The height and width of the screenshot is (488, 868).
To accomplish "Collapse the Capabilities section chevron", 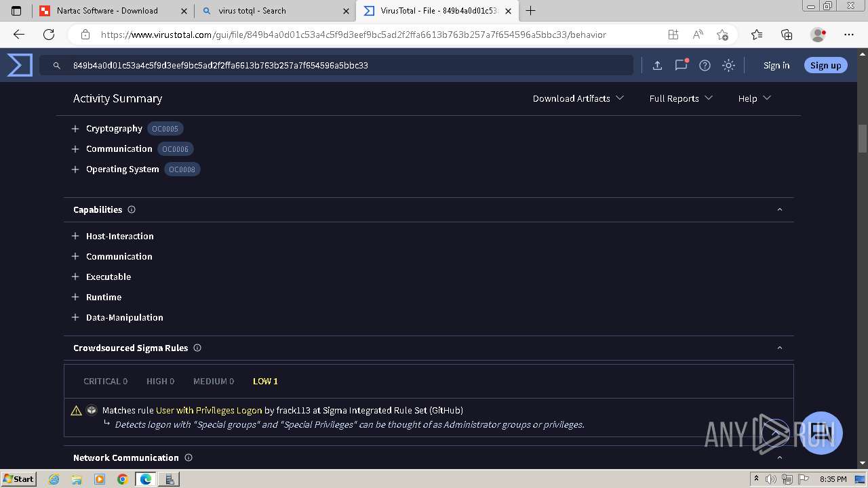I will point(779,209).
